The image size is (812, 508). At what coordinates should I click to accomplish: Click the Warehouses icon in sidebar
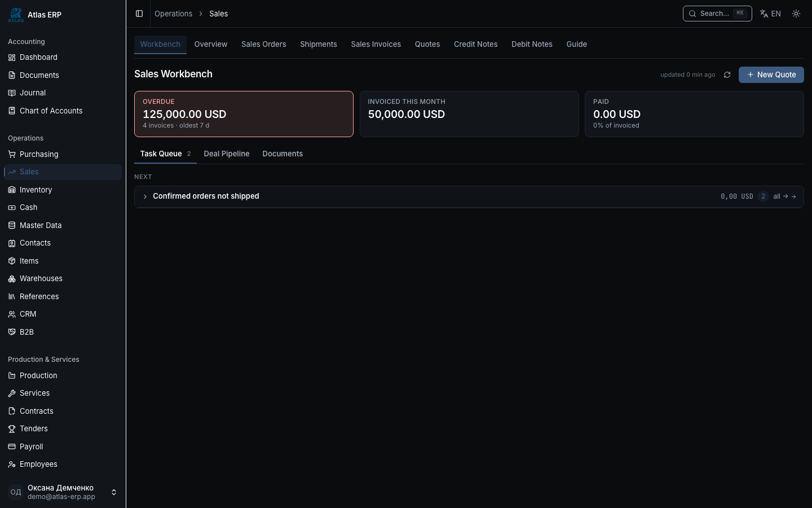12,279
